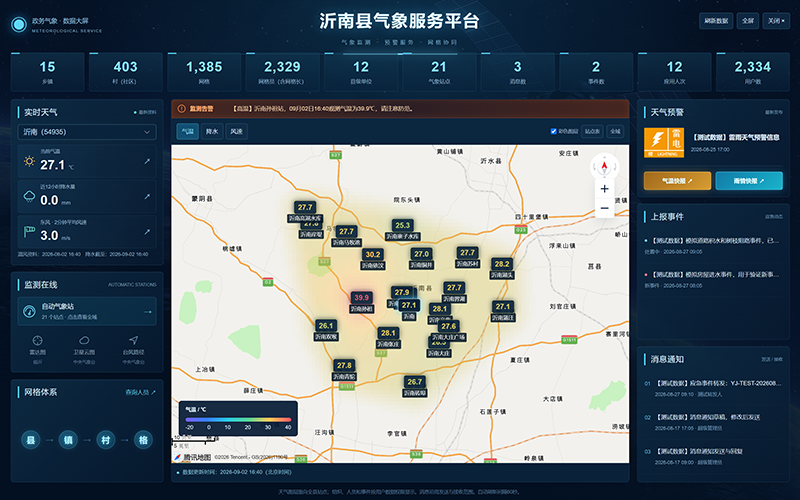Switch to the 风速 map tab

(237, 132)
